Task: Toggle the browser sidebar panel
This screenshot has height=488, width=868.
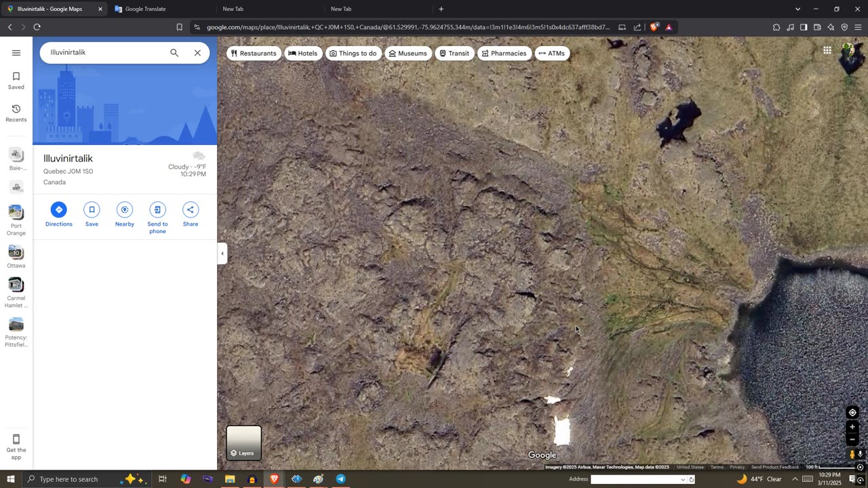Action: 804,27
